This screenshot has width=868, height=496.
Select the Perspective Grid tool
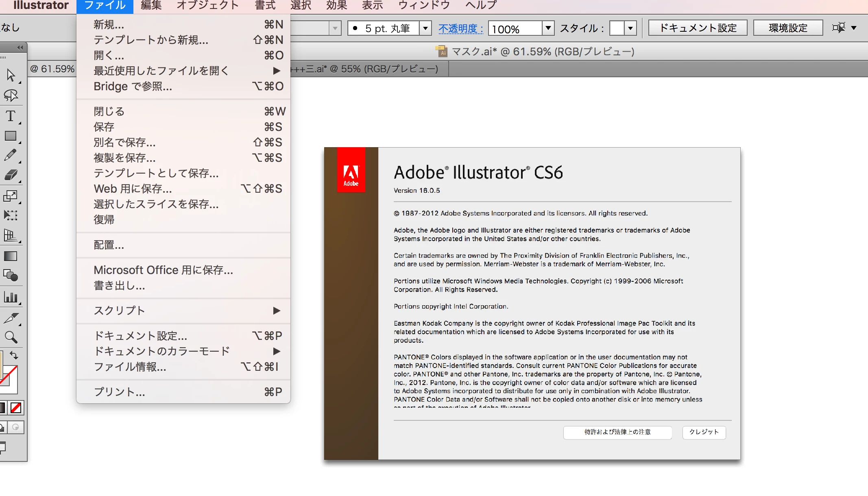(11, 235)
